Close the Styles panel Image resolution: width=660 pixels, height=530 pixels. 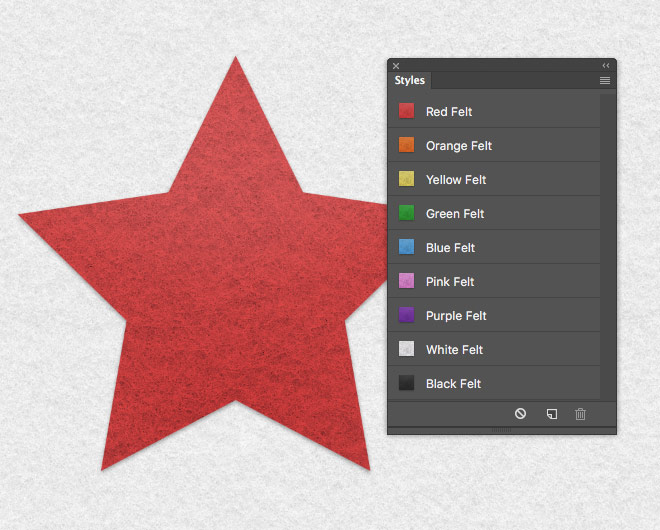coord(396,66)
